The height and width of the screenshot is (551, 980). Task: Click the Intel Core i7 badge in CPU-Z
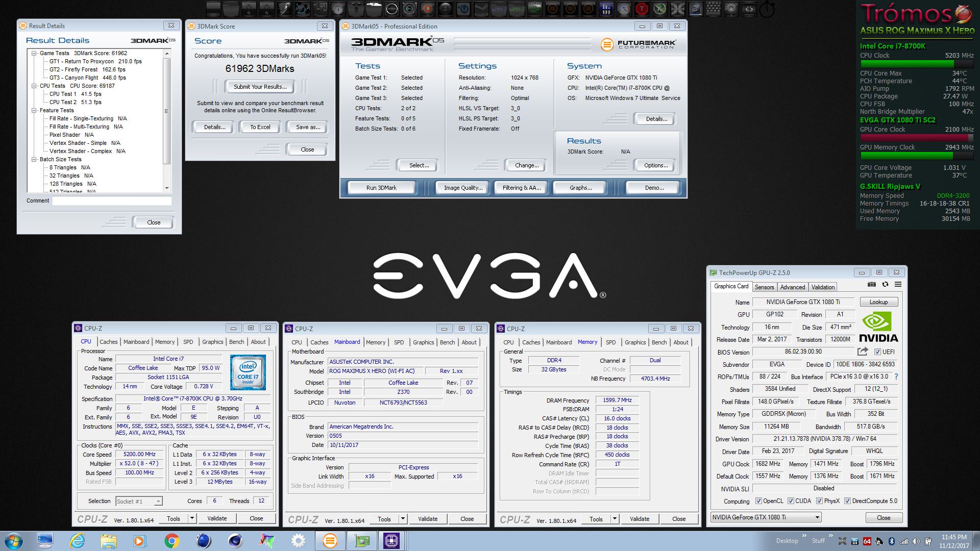[248, 372]
